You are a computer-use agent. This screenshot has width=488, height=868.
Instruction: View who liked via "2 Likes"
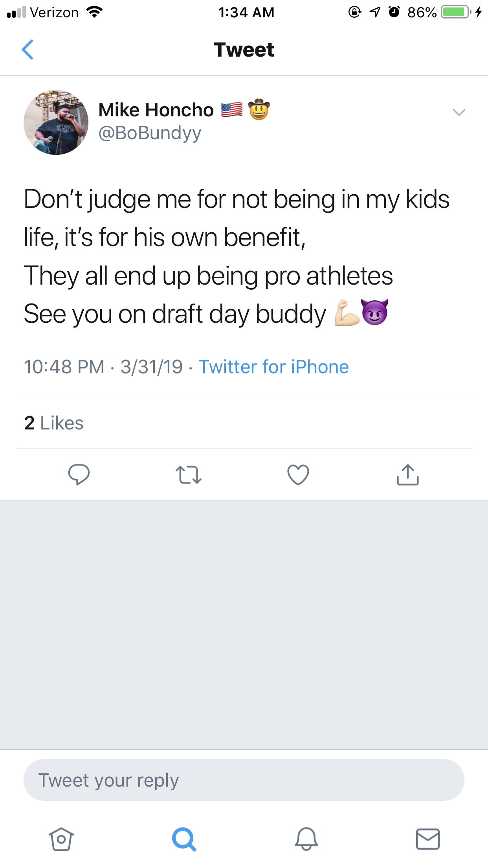point(54,423)
